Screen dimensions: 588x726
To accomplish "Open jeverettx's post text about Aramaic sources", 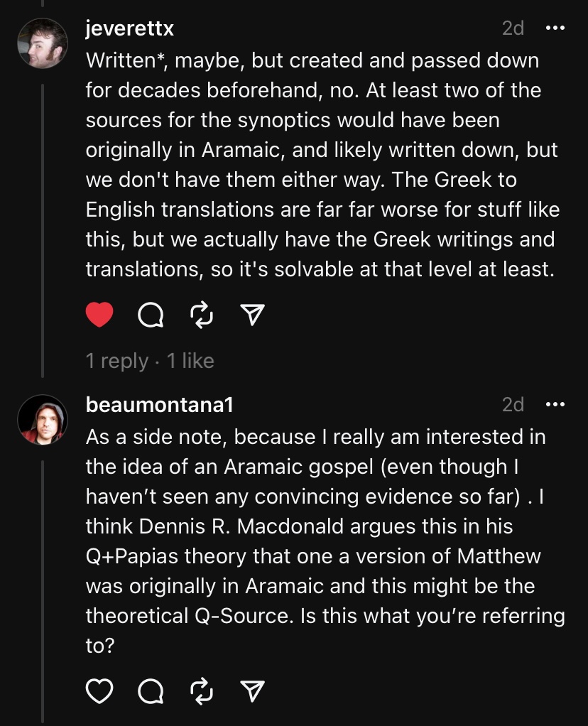I will (x=320, y=165).
